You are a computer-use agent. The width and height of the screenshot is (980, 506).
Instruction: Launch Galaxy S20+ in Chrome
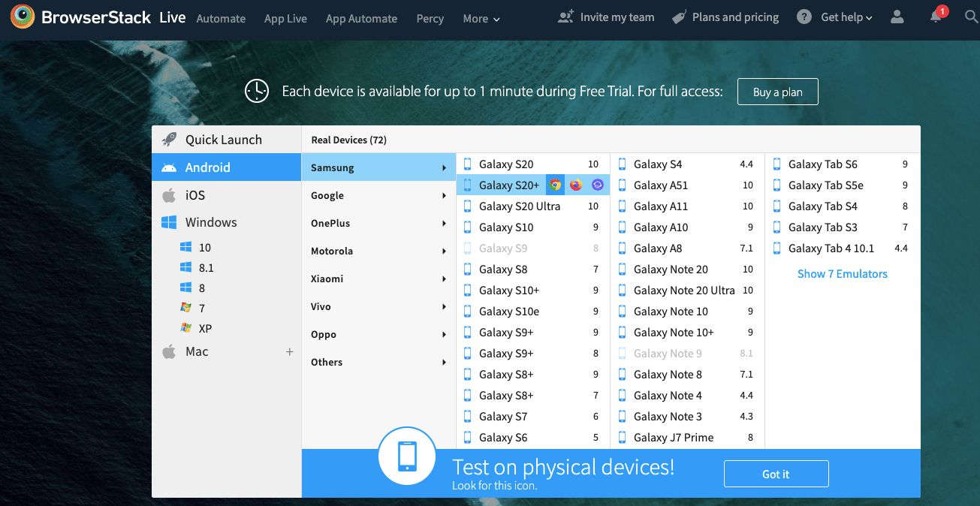pyautogui.click(x=556, y=184)
